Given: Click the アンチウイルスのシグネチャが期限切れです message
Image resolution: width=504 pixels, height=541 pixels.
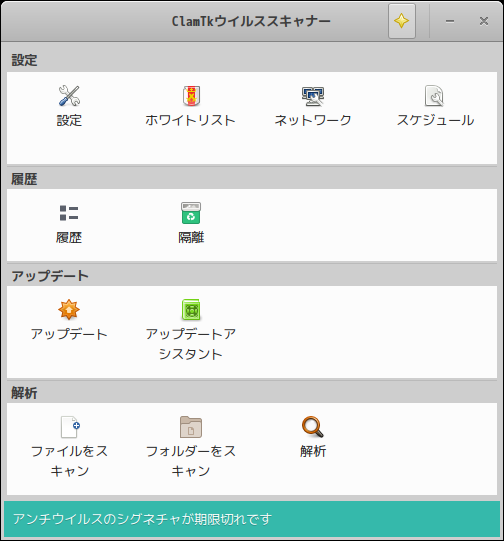Looking at the screenshot, I should [x=142, y=519].
